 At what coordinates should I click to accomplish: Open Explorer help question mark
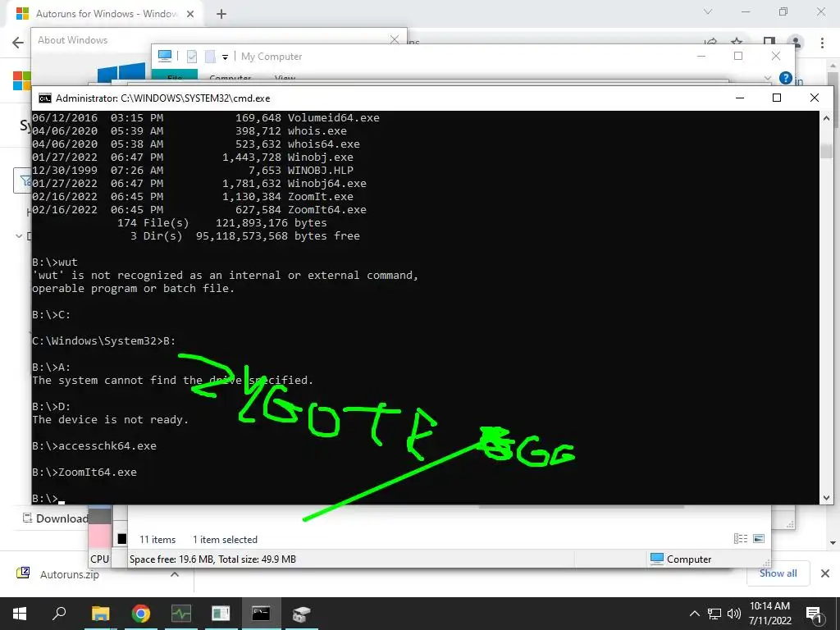click(x=785, y=78)
